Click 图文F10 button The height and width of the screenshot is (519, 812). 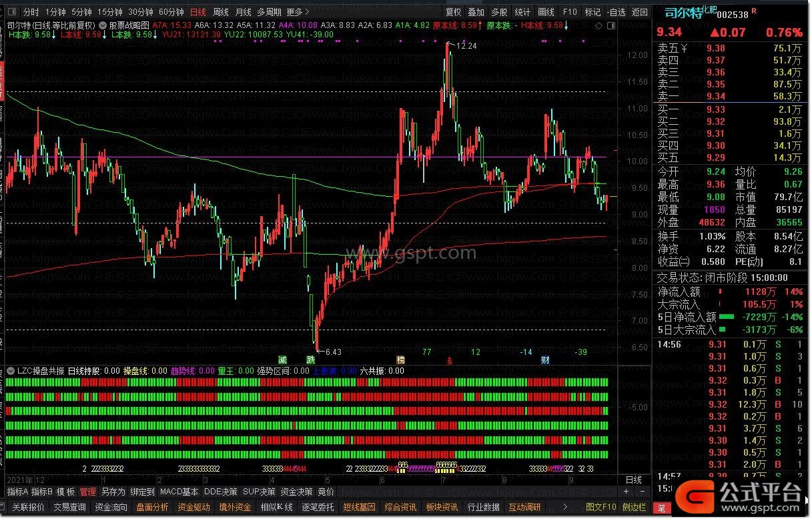click(600, 507)
